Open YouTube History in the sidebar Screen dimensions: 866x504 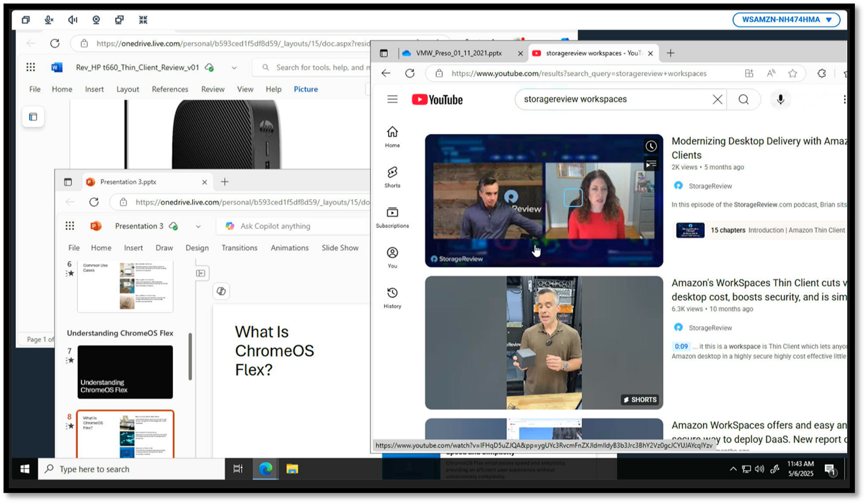pos(392,298)
